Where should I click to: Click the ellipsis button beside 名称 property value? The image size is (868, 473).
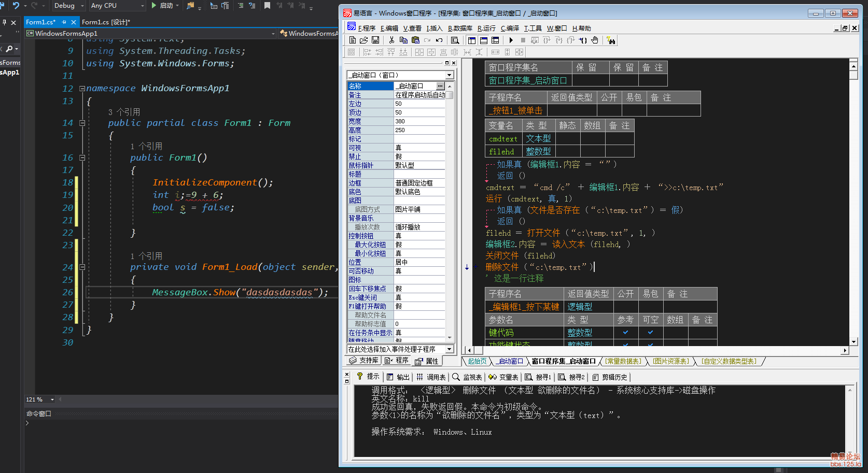tap(440, 86)
